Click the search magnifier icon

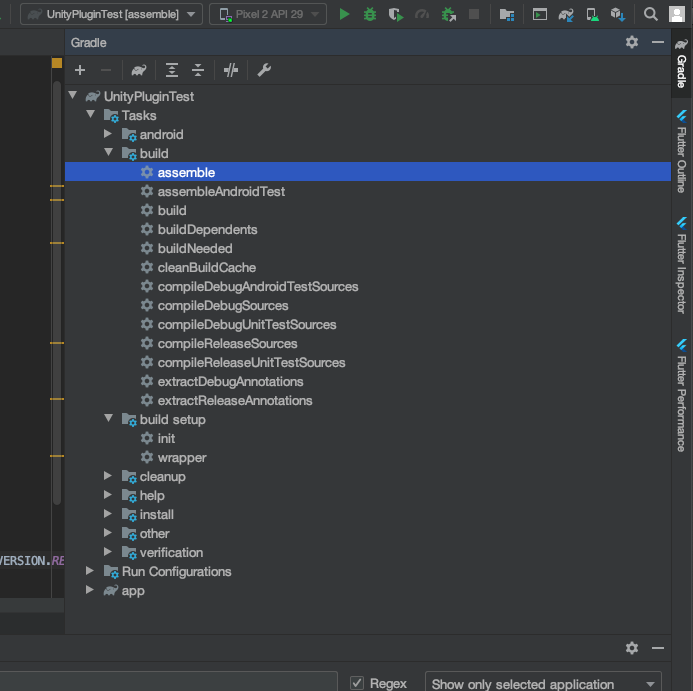[x=650, y=14]
